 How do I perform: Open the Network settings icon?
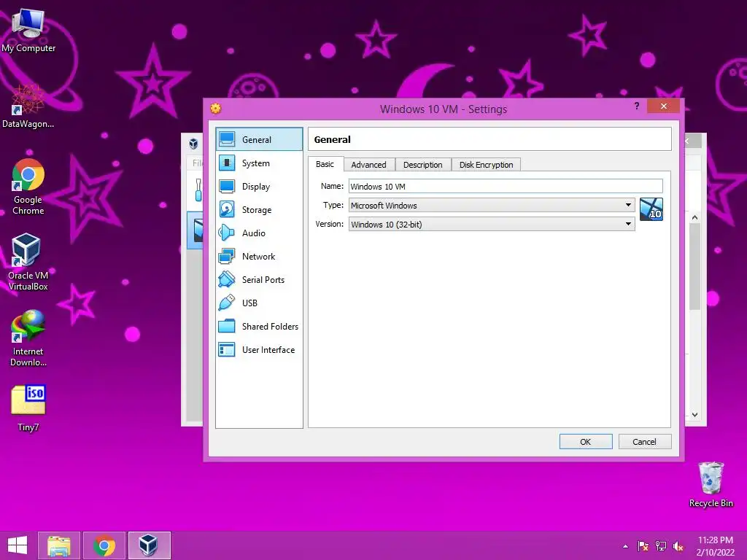pyautogui.click(x=227, y=256)
